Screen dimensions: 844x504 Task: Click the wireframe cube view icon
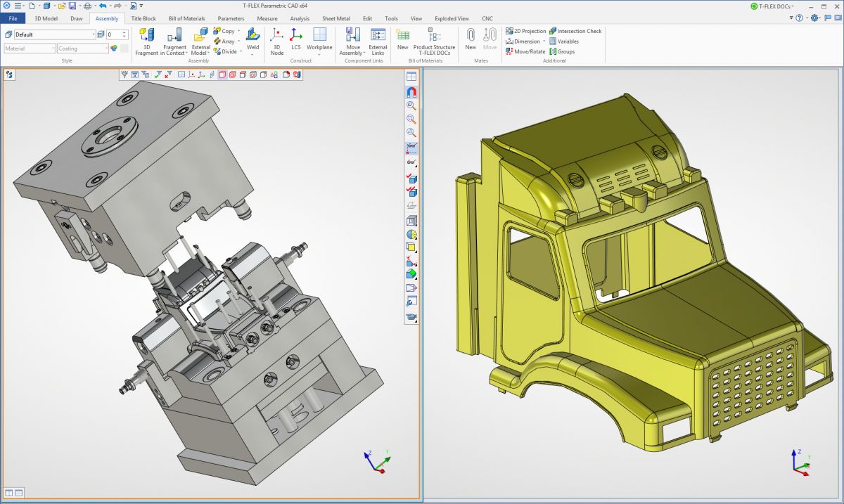point(411,219)
